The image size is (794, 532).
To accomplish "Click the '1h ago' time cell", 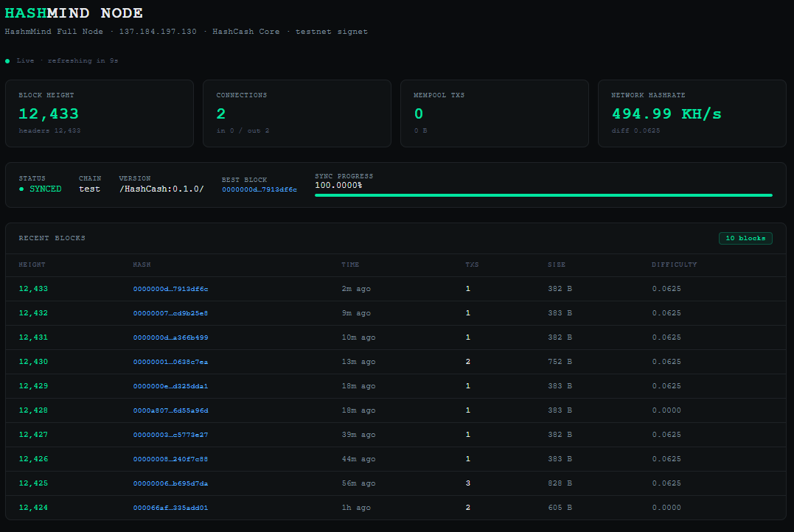I will click(x=356, y=508).
